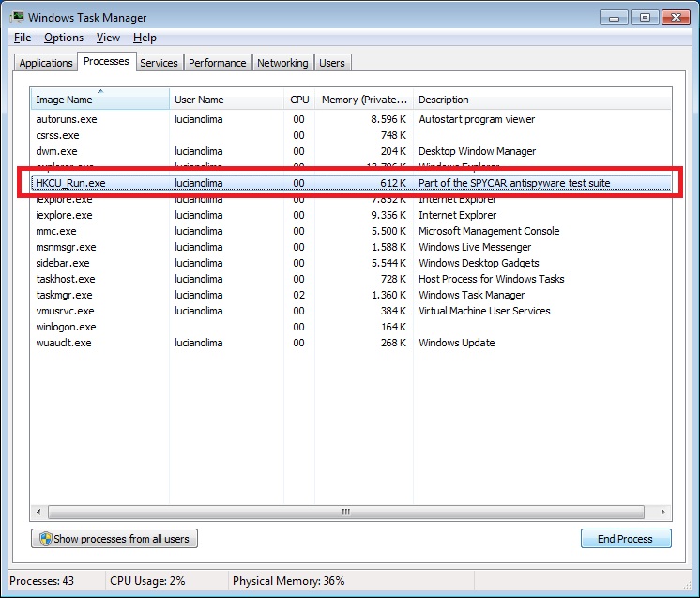The height and width of the screenshot is (598, 700).
Task: Select the mmc.exe process row
Action: coord(351,231)
